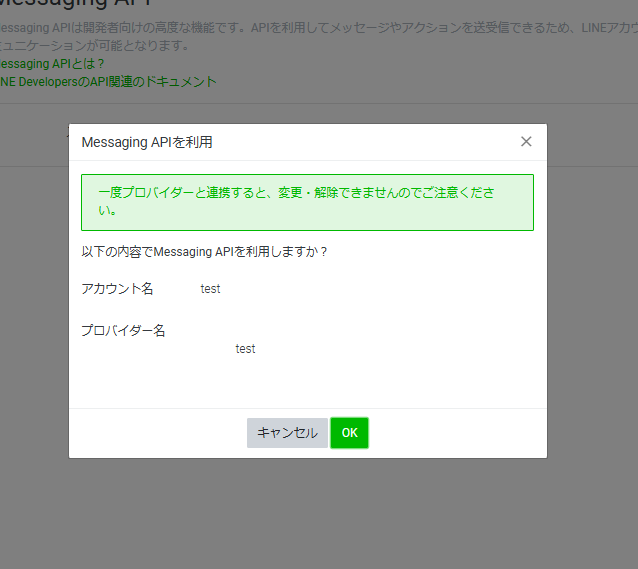The height and width of the screenshot is (569, 638).
Task: Close the Messaging APIを利用 dialog with X
Action: [x=526, y=142]
